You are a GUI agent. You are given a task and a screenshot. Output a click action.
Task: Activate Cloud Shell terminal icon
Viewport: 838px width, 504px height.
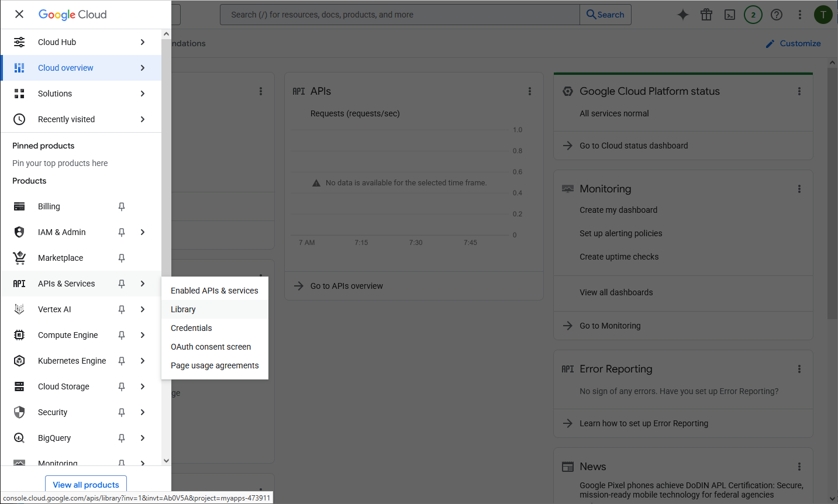click(730, 15)
